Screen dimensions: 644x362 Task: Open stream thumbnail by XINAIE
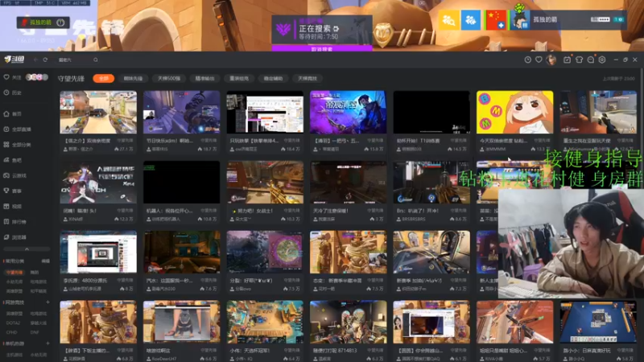click(98, 183)
